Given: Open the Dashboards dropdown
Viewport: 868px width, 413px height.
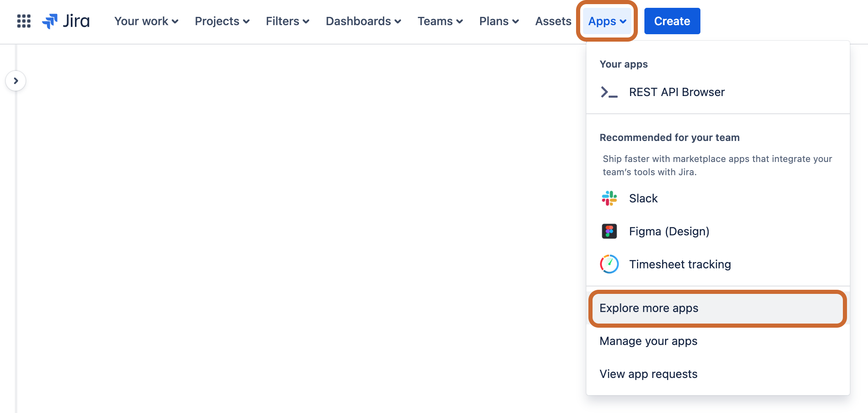Looking at the screenshot, I should click(x=363, y=21).
